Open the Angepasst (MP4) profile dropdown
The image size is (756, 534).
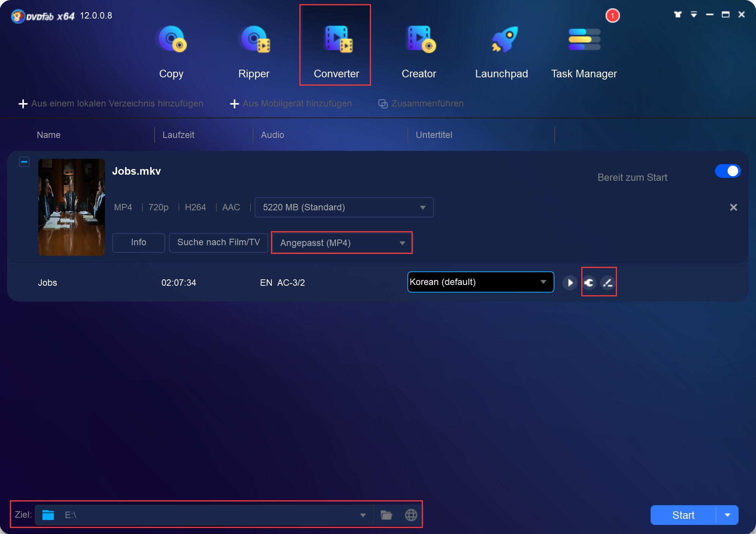point(342,243)
